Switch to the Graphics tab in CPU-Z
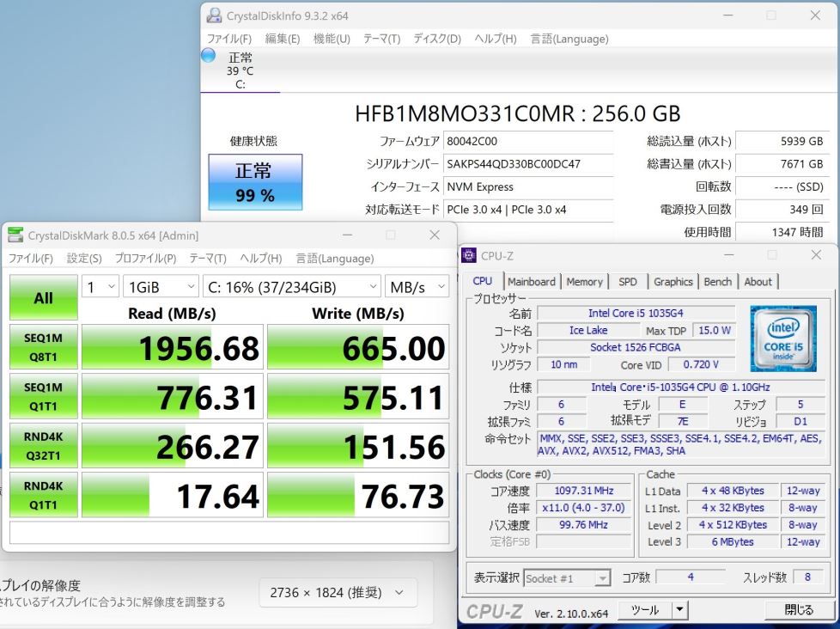This screenshot has width=840, height=629. [x=673, y=282]
